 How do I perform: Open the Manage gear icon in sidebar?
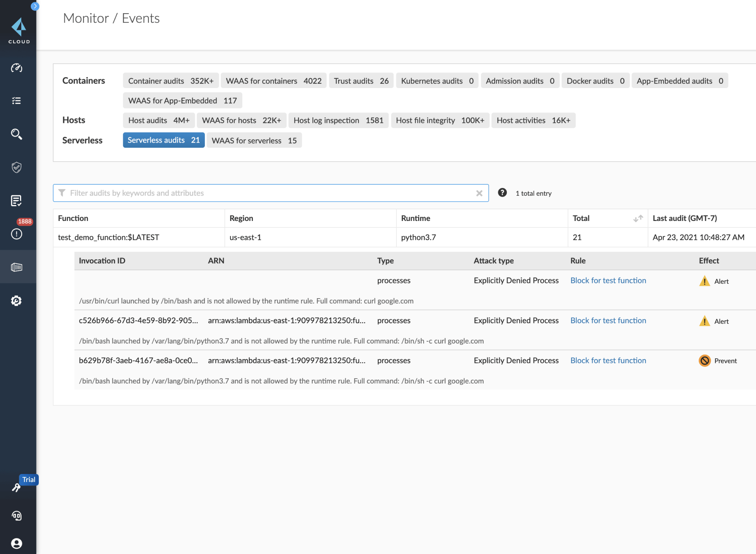[x=16, y=301]
